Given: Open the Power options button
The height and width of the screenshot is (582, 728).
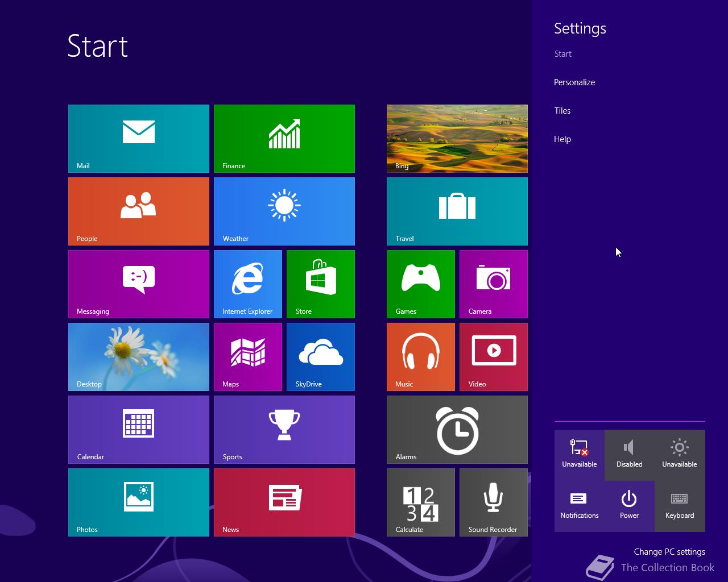Looking at the screenshot, I should coord(630,506).
